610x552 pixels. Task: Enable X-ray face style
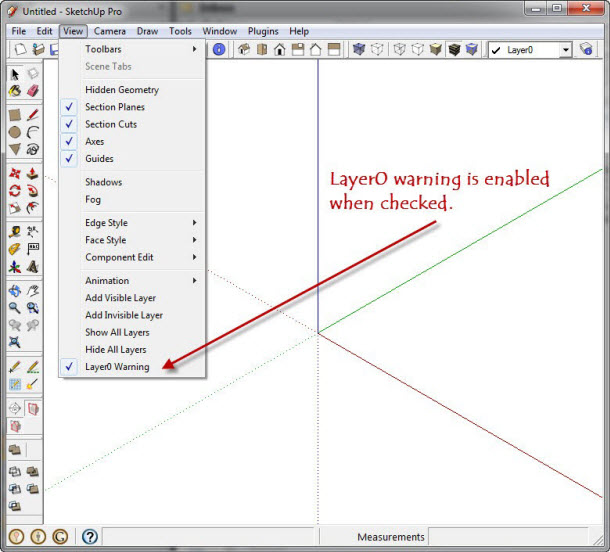coord(359,49)
